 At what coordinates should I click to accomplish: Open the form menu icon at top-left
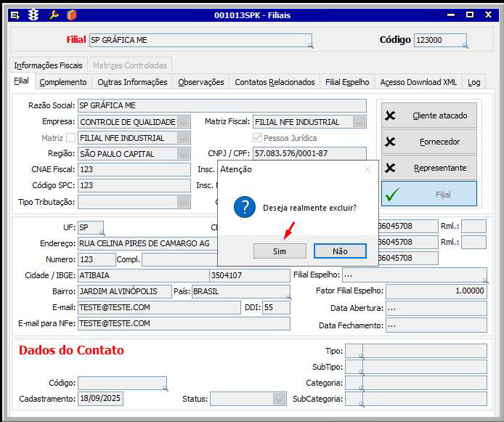click(x=15, y=15)
